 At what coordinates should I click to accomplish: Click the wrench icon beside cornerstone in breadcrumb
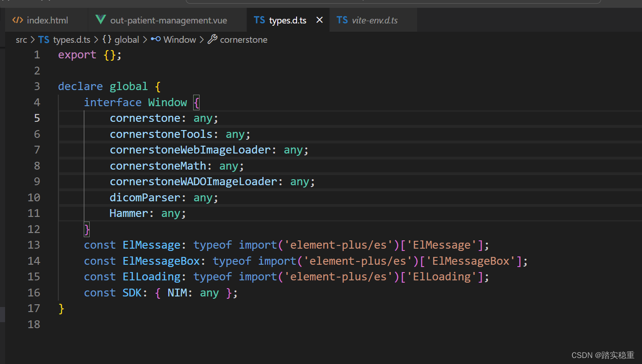click(212, 40)
